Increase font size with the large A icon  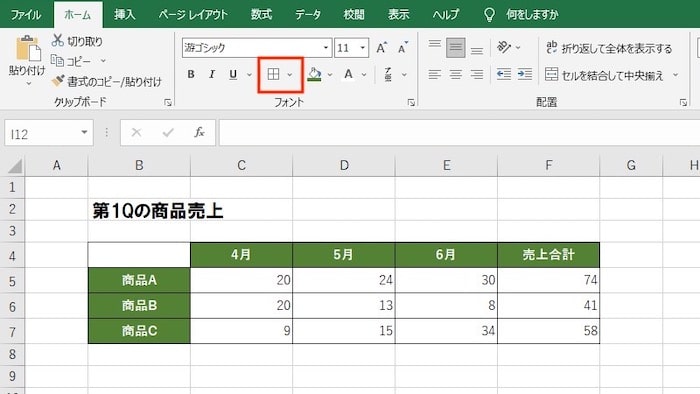[381, 48]
